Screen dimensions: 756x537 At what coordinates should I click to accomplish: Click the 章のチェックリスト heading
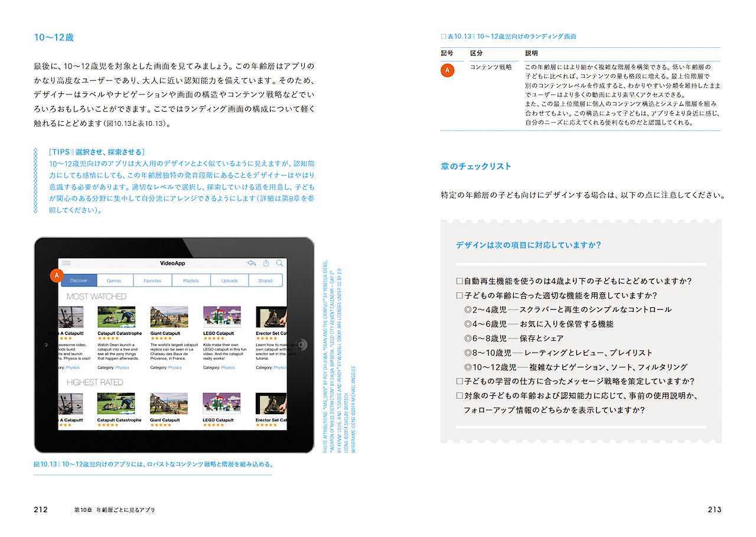476,167
